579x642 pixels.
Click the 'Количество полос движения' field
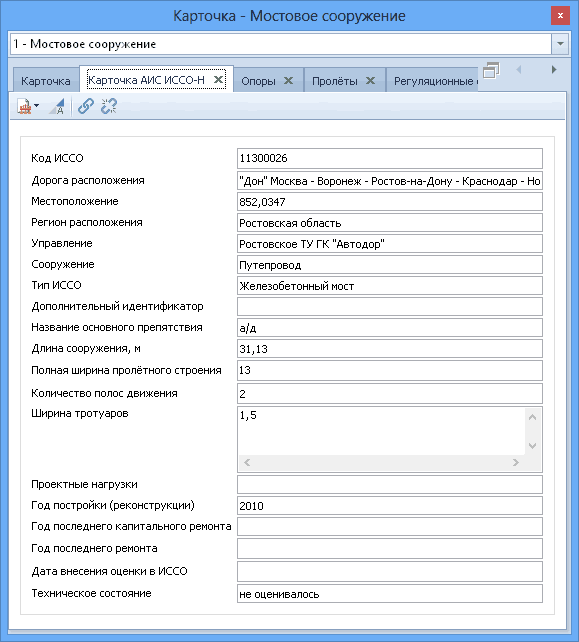tap(390, 394)
